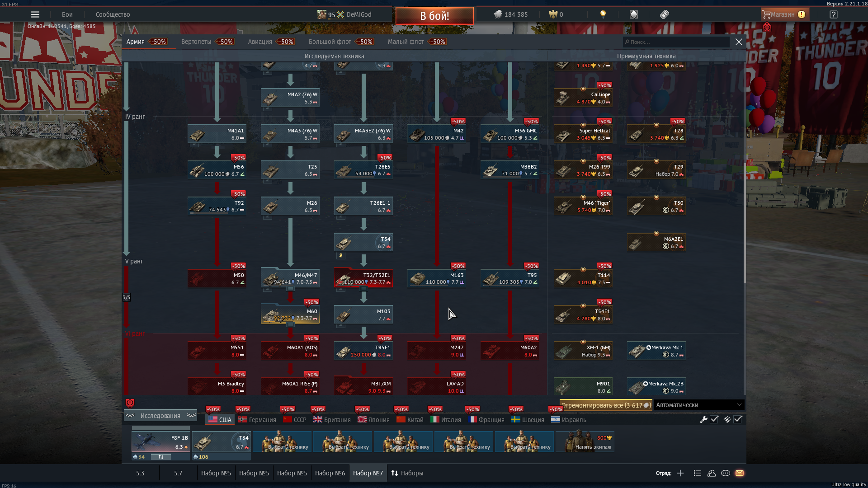The width and height of the screenshot is (868, 488).
Task: Switch to preset Набор №7
Action: (368, 473)
